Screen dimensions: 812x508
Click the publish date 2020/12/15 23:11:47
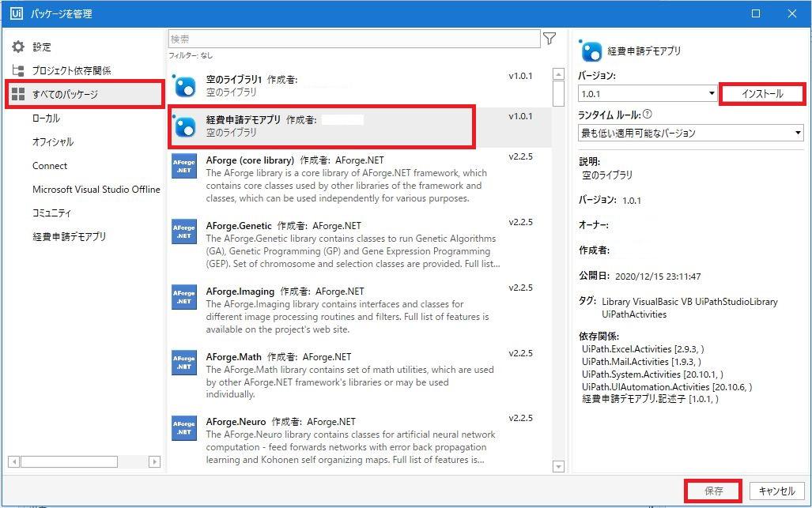[658, 277]
